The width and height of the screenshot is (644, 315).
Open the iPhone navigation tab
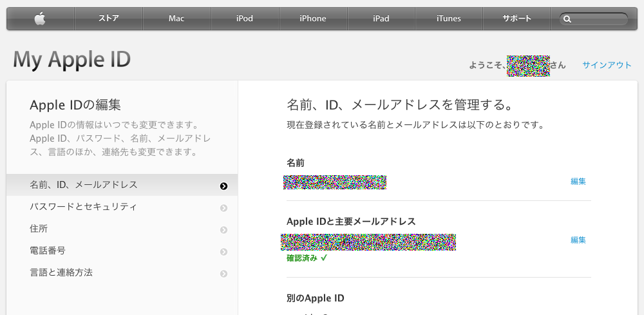coord(313,19)
